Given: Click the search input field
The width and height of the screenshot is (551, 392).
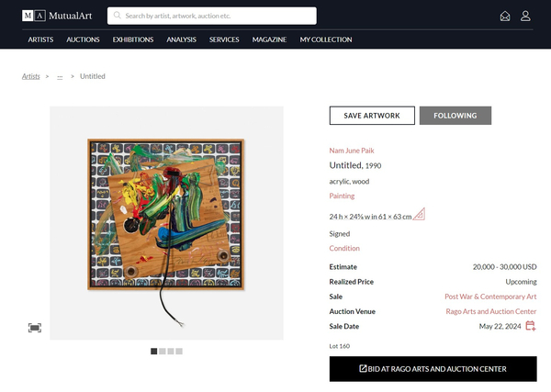Looking at the screenshot, I should 219,16.
